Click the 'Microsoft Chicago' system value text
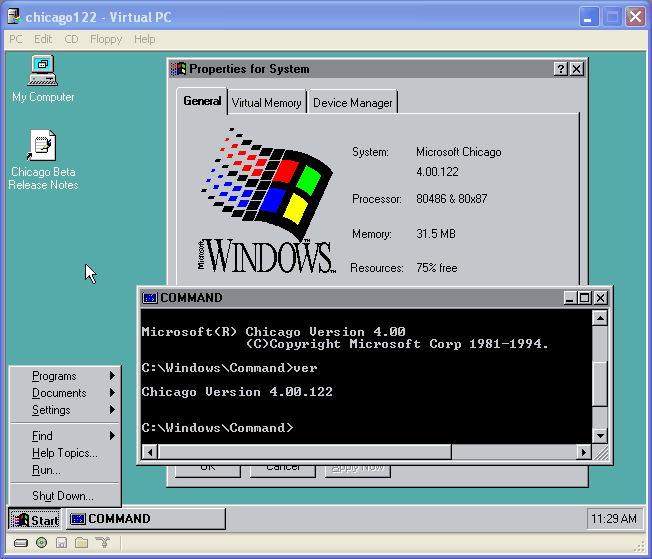The width and height of the screenshot is (652, 559). point(459,152)
